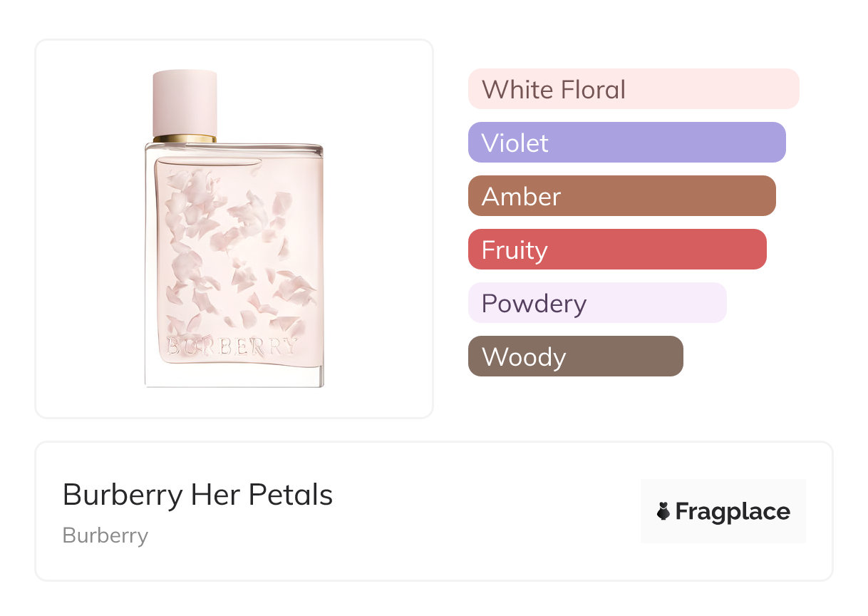Click the "Powdery" label text
Viewport: 868px width, 616px height.
point(534,303)
